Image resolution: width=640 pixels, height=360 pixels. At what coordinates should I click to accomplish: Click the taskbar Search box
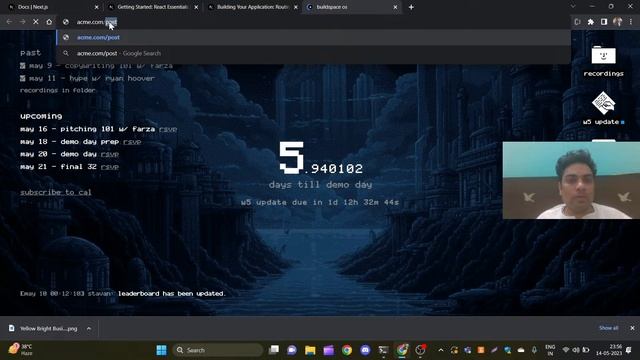218,350
